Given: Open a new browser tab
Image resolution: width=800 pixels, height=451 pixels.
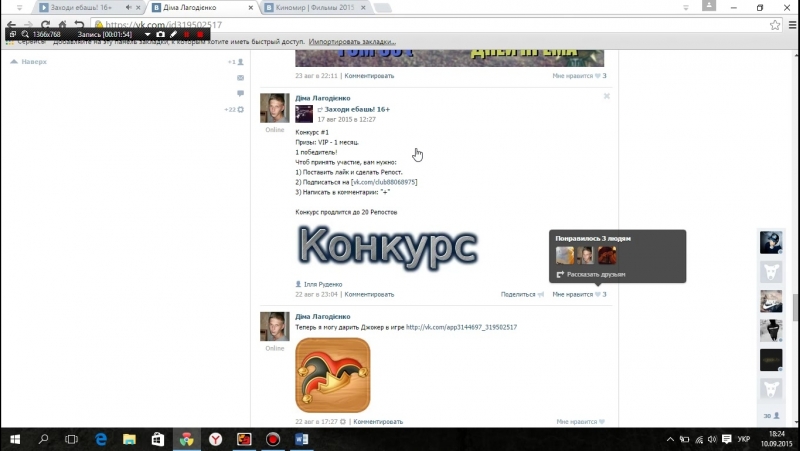Looking at the screenshot, I should pos(383,8).
